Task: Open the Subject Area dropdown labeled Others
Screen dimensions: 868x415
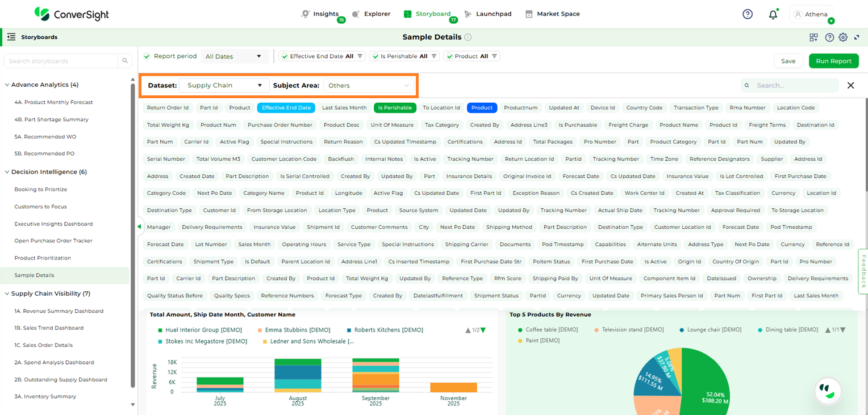Action: click(369, 85)
